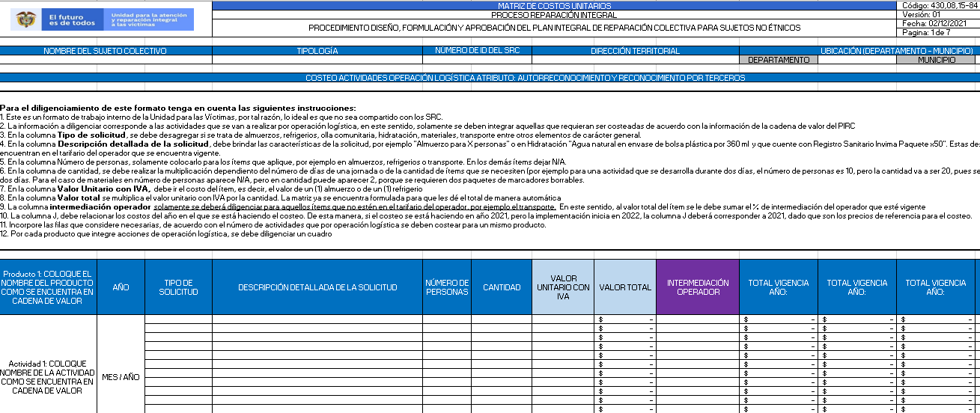980x413 pixels.
Task: Click the Colombian coat of arms emblem
Action: (x=27, y=19)
